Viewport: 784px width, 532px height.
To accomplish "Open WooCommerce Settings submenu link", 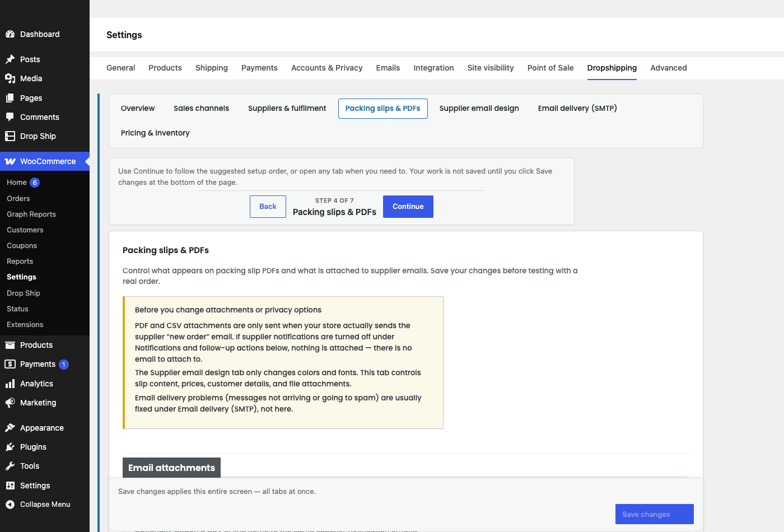I will (x=21, y=277).
